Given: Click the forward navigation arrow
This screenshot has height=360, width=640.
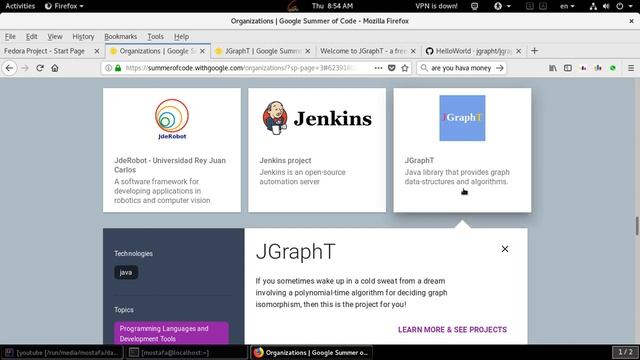Looking at the screenshot, I should coord(25,68).
